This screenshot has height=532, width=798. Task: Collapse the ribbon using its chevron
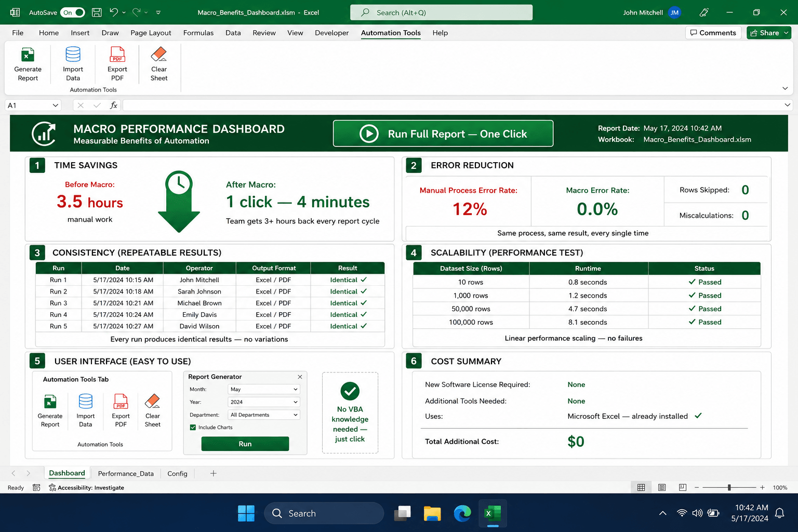[785, 88]
